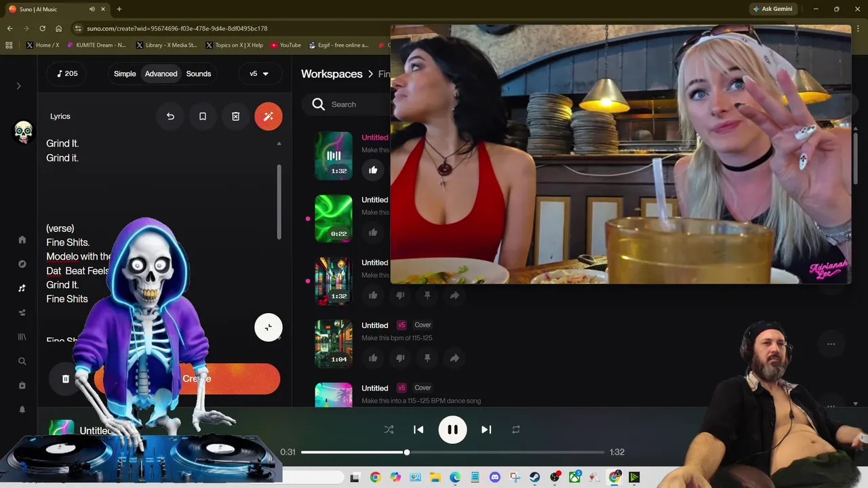868x488 pixels.
Task: Go to Workspaces breadcrumb link
Action: 332,74
